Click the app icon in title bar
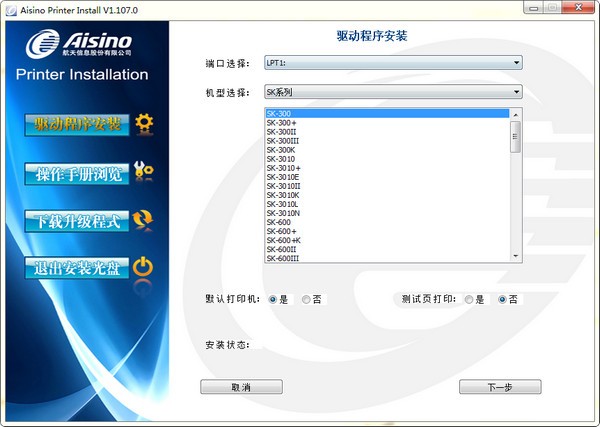This screenshot has width=600, height=427. [x=11, y=10]
